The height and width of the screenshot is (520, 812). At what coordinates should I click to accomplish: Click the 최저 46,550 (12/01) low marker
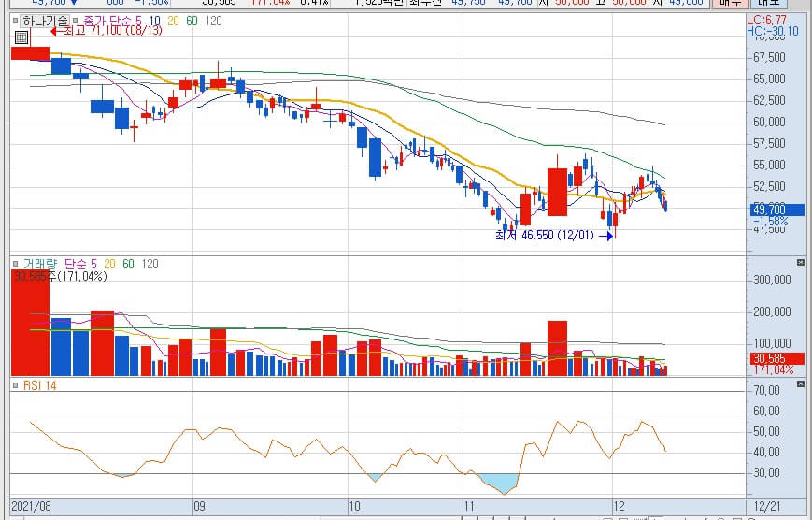(554, 236)
